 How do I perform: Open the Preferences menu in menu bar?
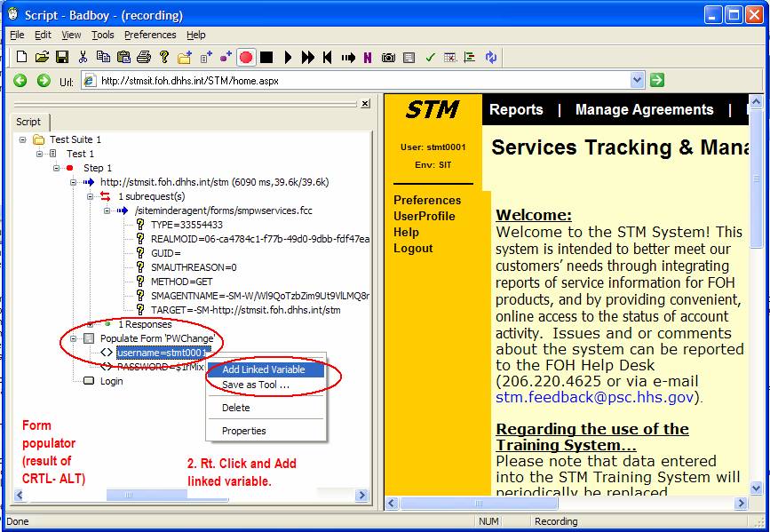click(x=150, y=35)
